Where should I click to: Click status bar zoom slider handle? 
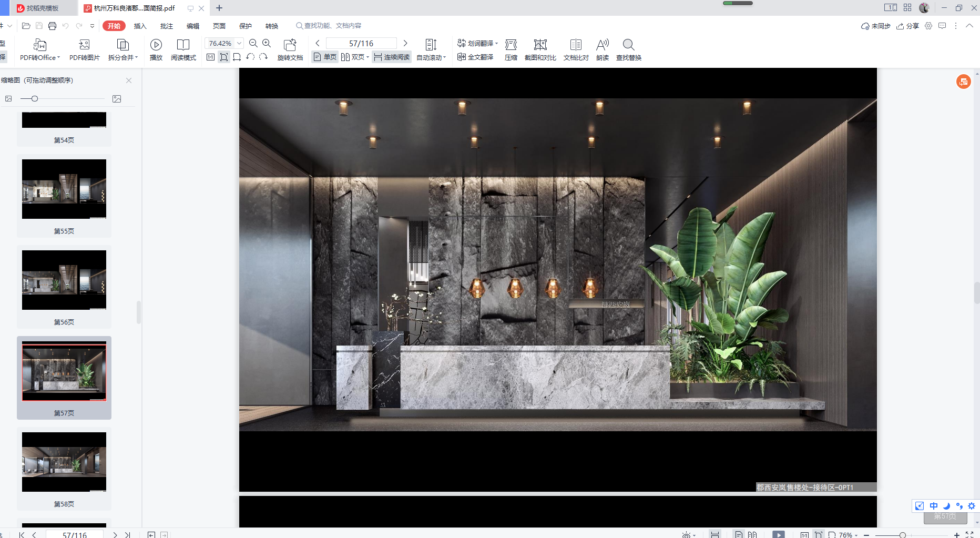902,535
